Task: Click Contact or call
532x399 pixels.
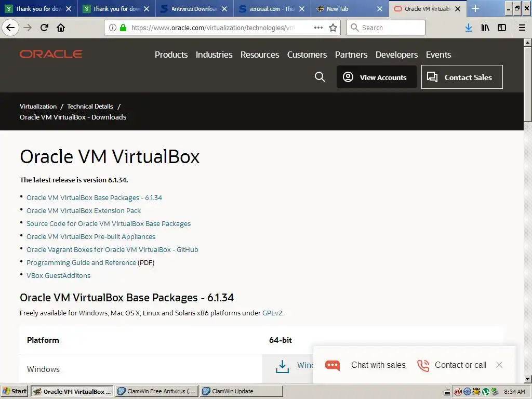Action: (x=460, y=365)
